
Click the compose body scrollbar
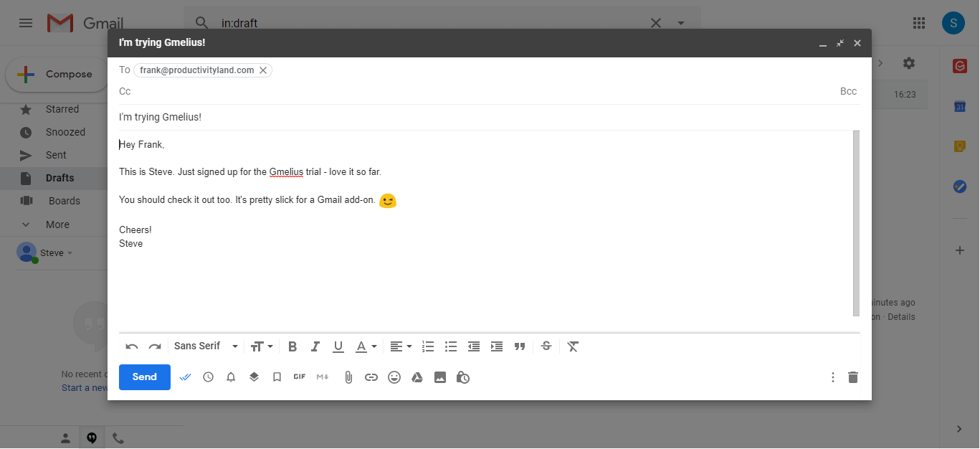click(856, 223)
